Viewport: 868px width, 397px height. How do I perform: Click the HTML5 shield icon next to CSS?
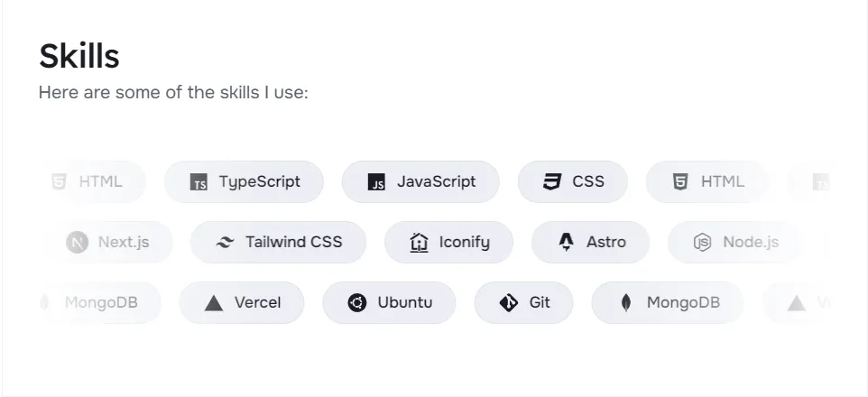point(680,182)
